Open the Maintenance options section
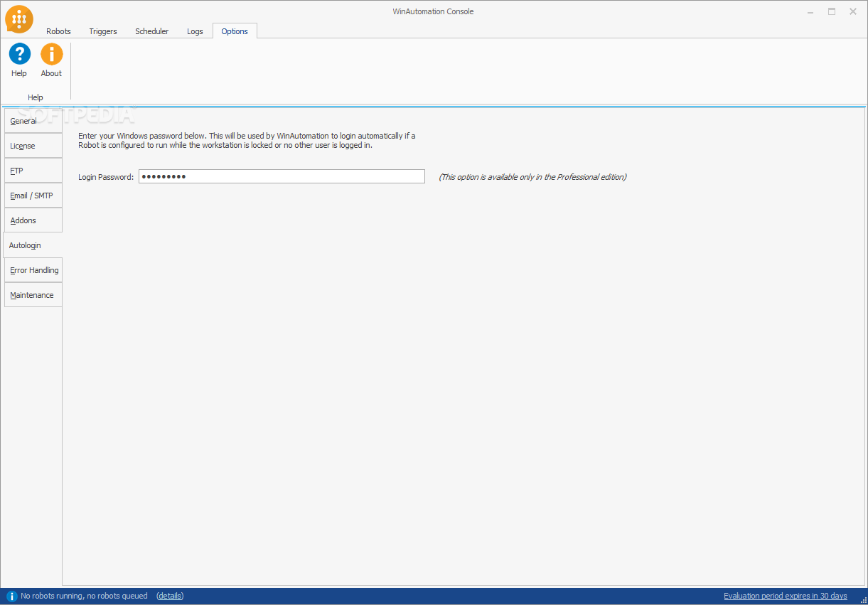Viewport: 868px width, 605px height. click(x=33, y=295)
